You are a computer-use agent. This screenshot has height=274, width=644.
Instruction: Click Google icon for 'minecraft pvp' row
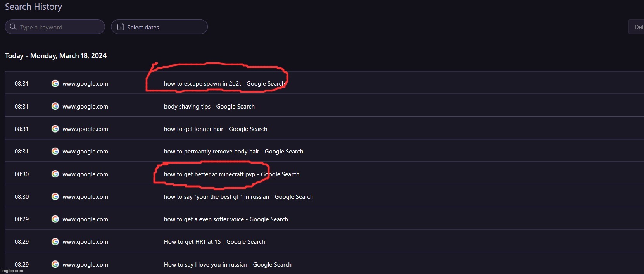tap(55, 174)
